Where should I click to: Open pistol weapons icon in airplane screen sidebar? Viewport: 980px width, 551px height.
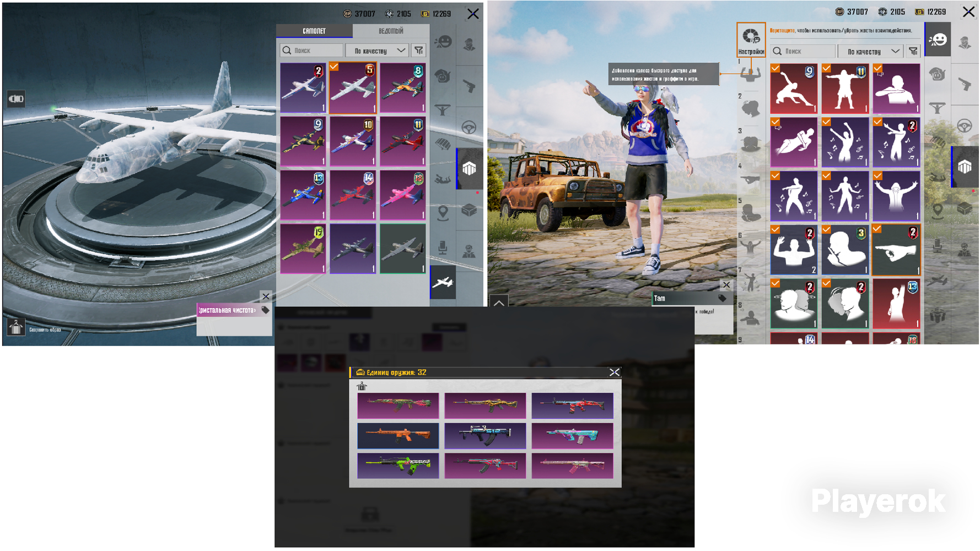click(x=469, y=85)
